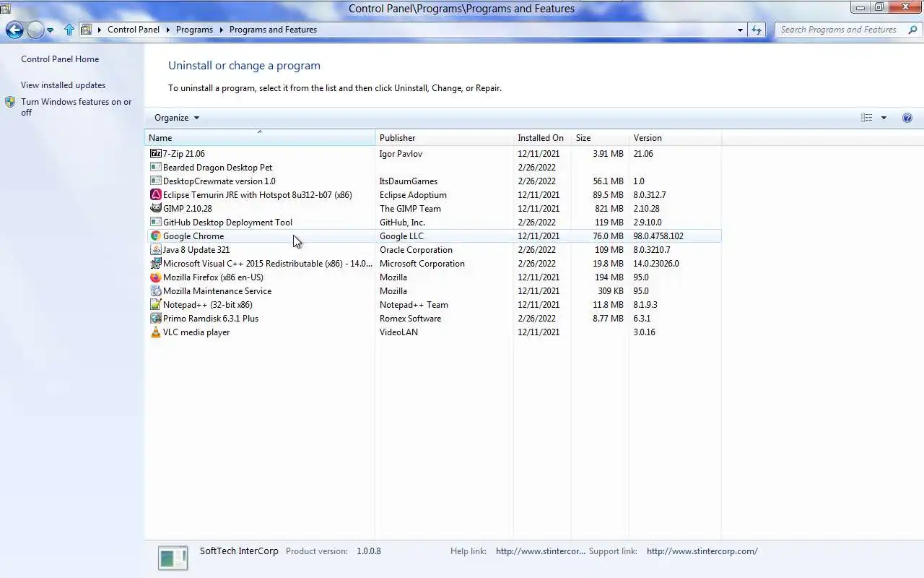The height and width of the screenshot is (578, 924).
Task: Click the 309 KB size cell
Action: [x=610, y=290]
